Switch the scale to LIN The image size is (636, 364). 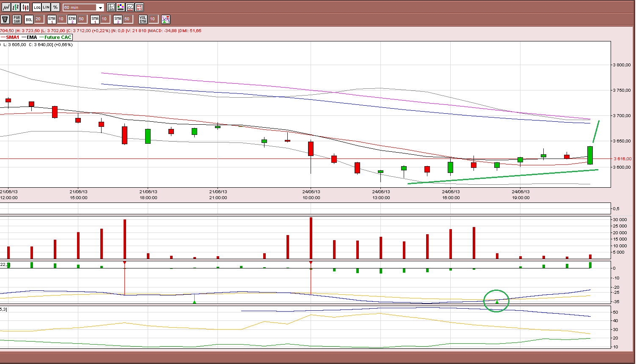(46, 7)
